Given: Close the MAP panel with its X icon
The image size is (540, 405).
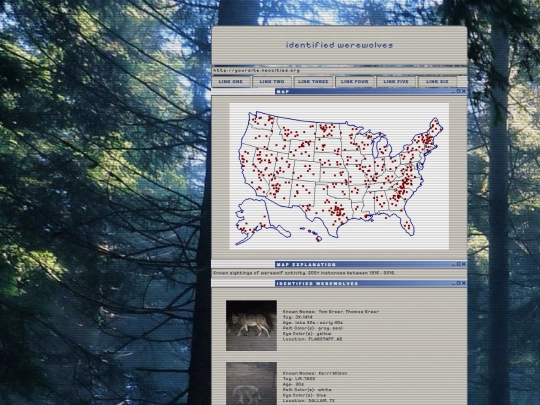Looking at the screenshot, I should [x=464, y=91].
